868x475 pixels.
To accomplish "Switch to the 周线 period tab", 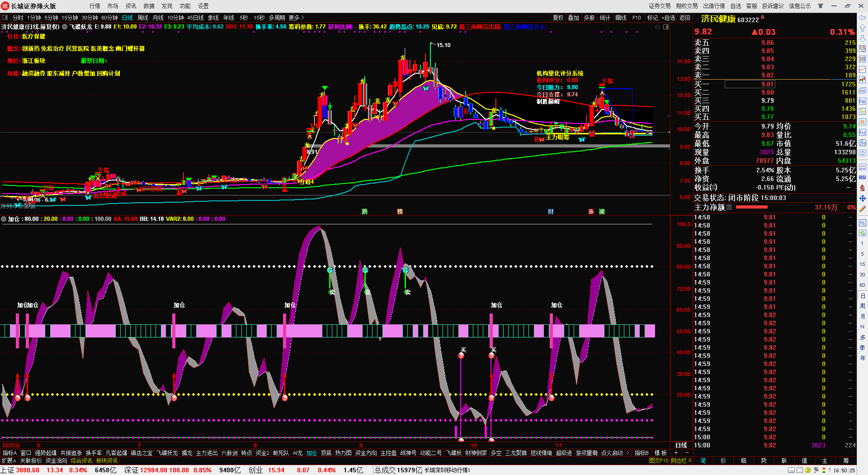I will 143,18.
